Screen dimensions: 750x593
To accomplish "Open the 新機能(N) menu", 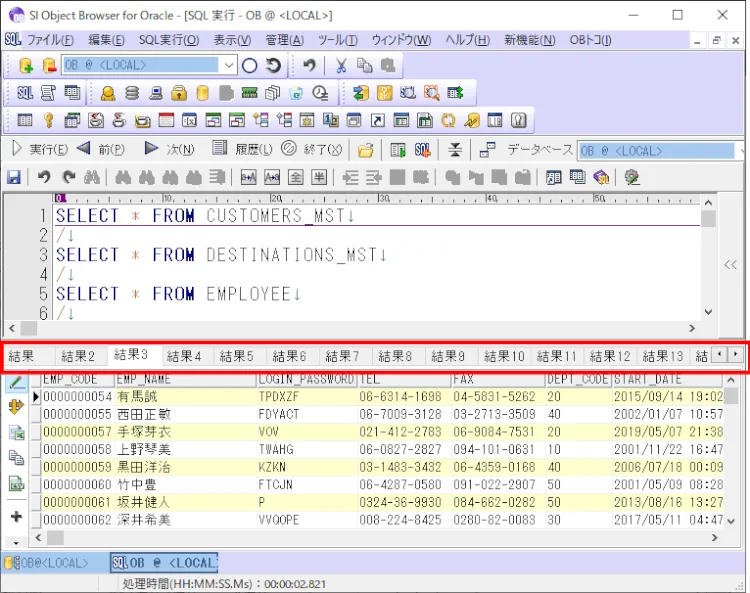I will tap(529, 40).
